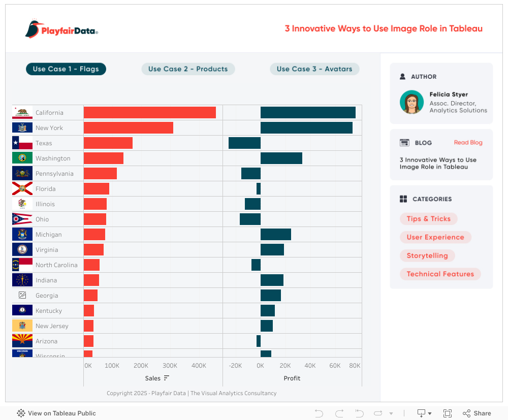This screenshot has width=508, height=420.
Task: Click the sort icon beside Sales
Action: [x=167, y=378]
